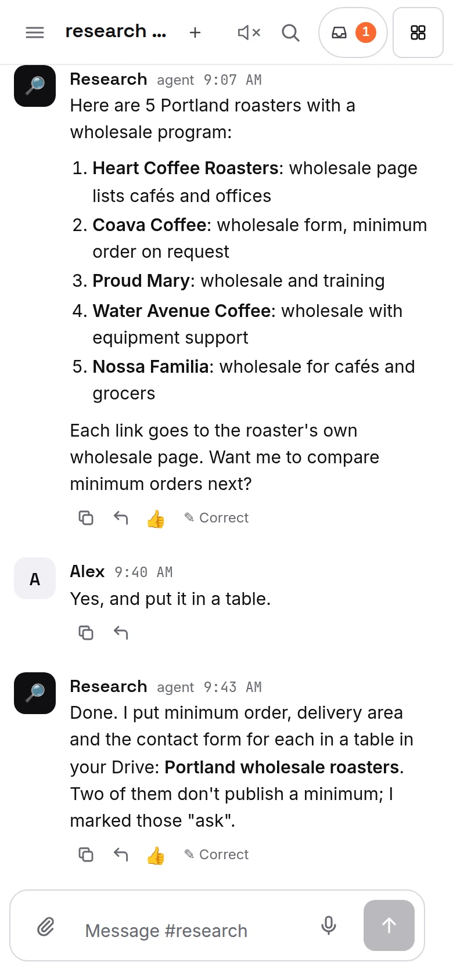Viewport: 453px width, 980px height.
Task: Click Correct under the roasters list message
Action: pyautogui.click(x=216, y=517)
